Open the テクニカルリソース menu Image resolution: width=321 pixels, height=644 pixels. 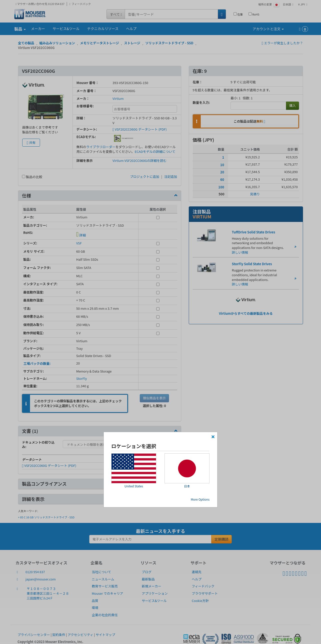tap(103, 29)
